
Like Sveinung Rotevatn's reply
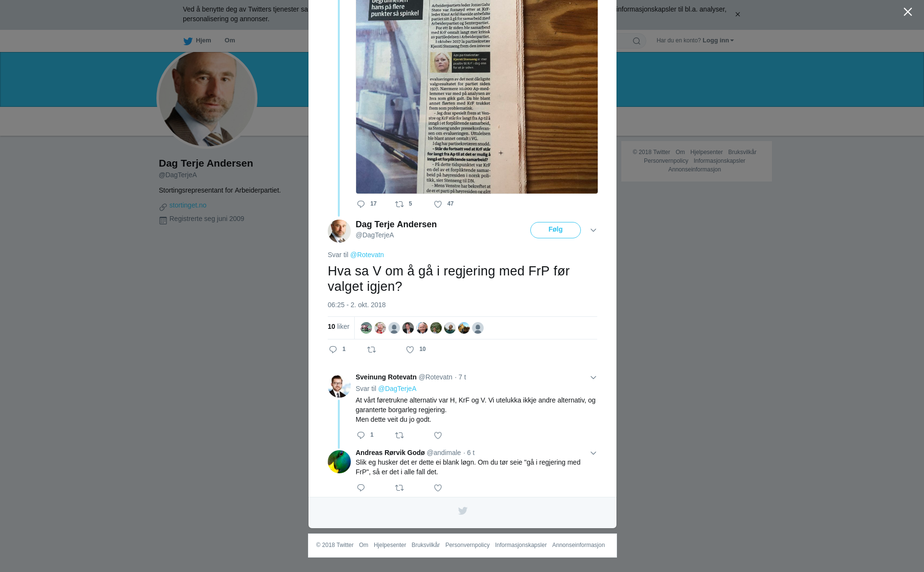coord(438,436)
